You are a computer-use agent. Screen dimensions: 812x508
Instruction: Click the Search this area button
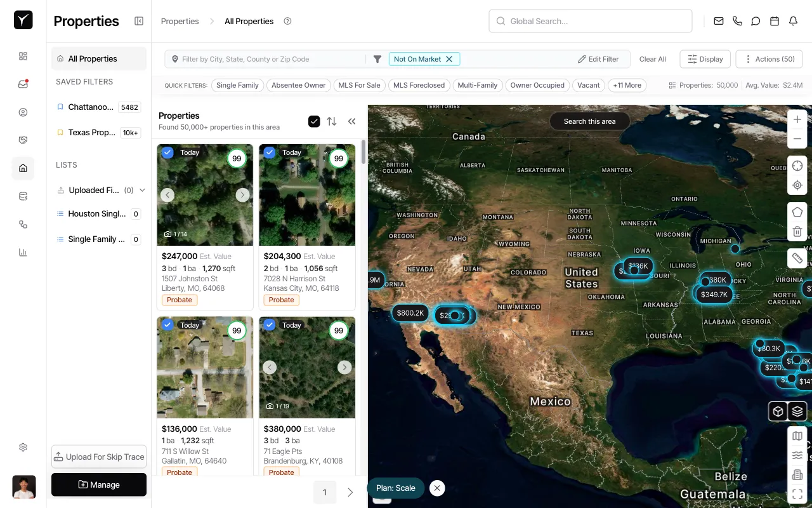pyautogui.click(x=589, y=121)
